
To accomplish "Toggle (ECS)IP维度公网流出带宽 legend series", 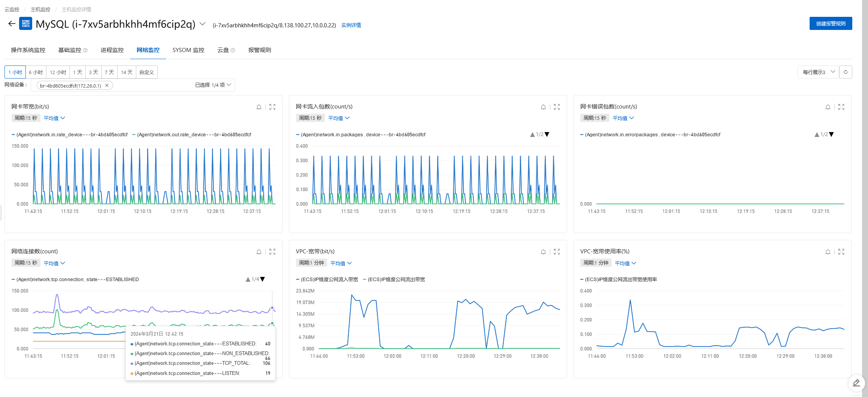I will click(394, 280).
